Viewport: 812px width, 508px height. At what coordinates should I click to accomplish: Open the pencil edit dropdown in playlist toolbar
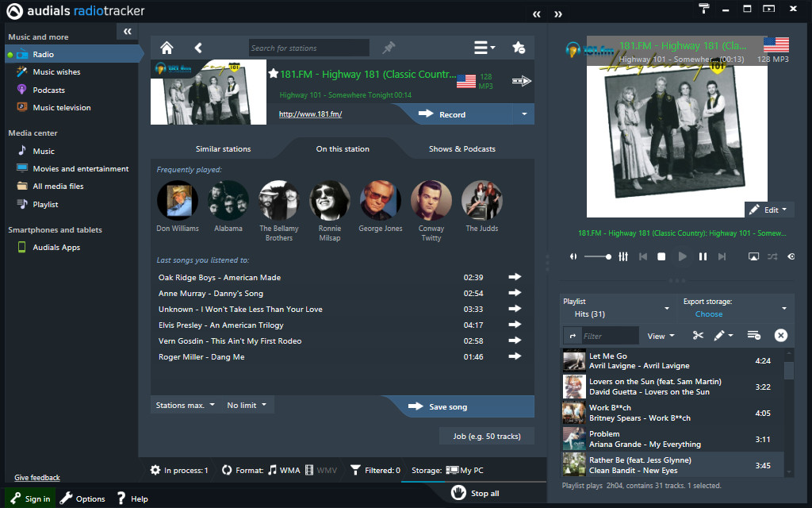723,336
